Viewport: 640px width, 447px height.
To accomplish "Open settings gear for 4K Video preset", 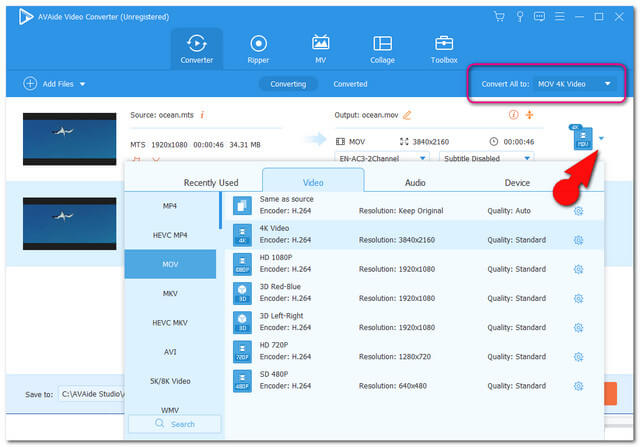I will [x=578, y=240].
